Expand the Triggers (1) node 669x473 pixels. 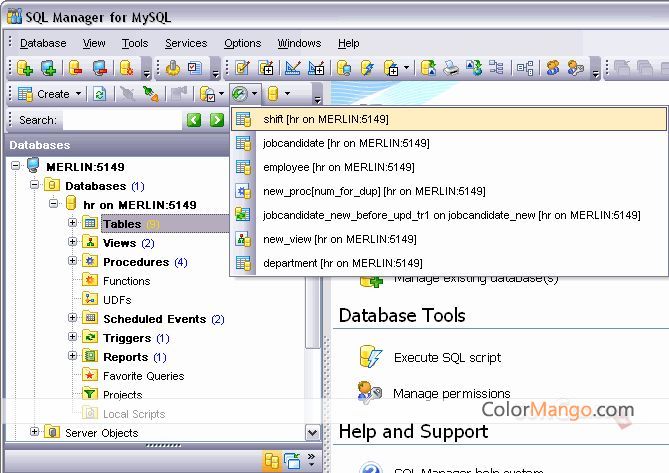pos(73,337)
